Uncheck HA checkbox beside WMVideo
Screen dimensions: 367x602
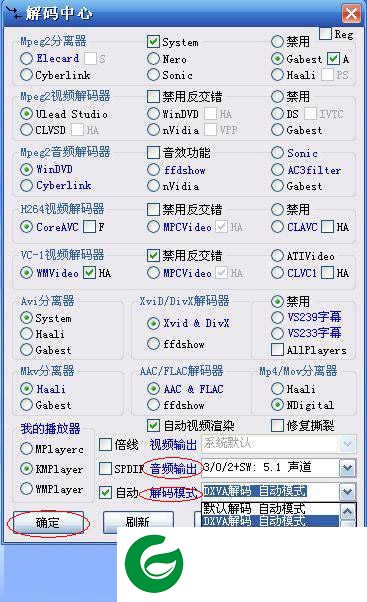89,273
